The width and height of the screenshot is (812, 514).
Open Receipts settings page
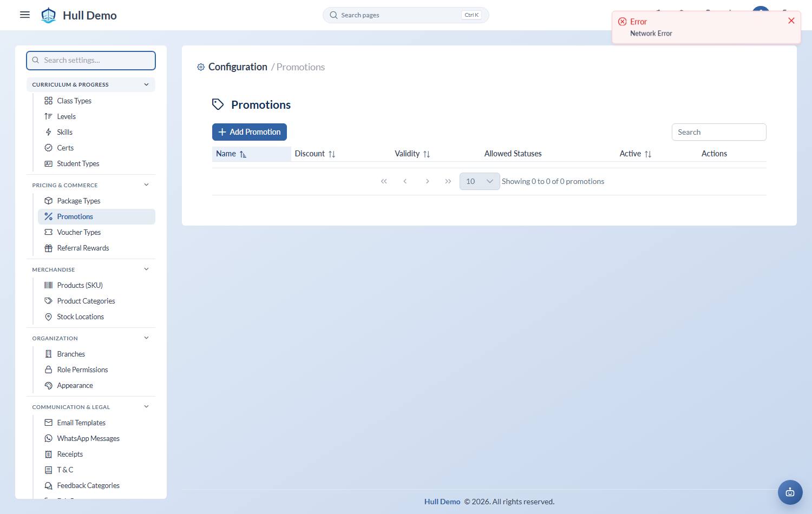coord(96,454)
